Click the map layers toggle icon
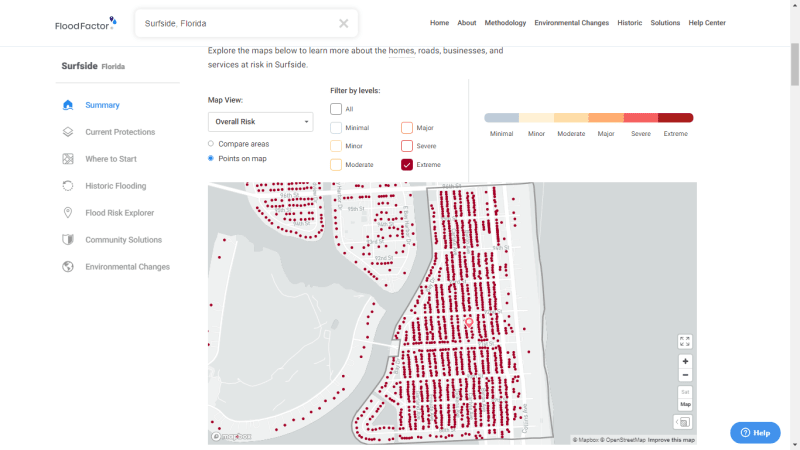 coord(683,422)
